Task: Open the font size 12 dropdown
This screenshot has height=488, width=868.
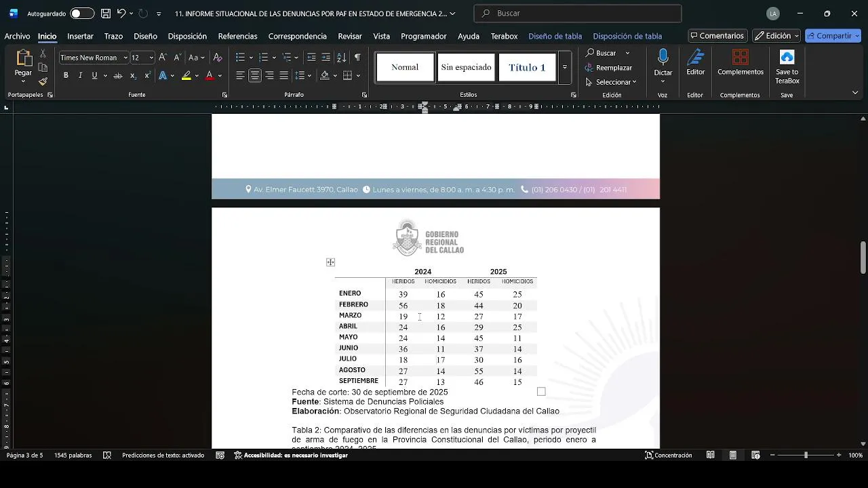Action: click(x=151, y=58)
